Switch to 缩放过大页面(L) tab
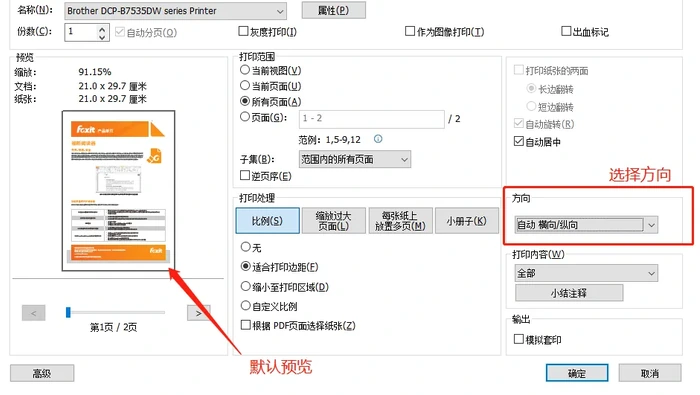Viewport: 700px width, 395px height. [x=333, y=220]
